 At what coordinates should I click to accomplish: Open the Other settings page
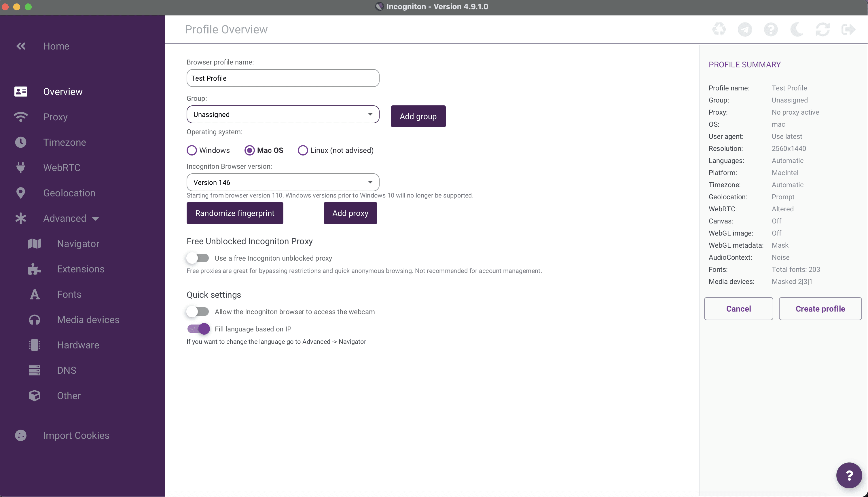click(x=69, y=396)
